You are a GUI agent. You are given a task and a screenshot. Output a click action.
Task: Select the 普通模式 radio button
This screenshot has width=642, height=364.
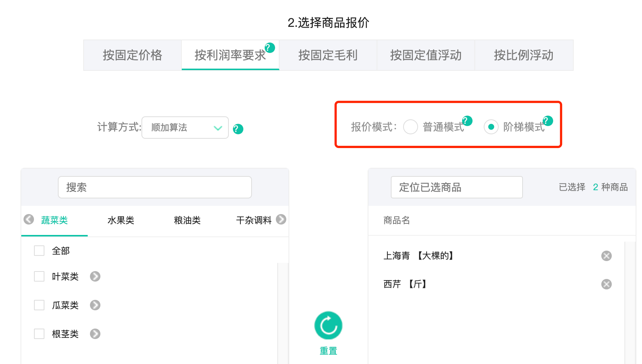411,127
